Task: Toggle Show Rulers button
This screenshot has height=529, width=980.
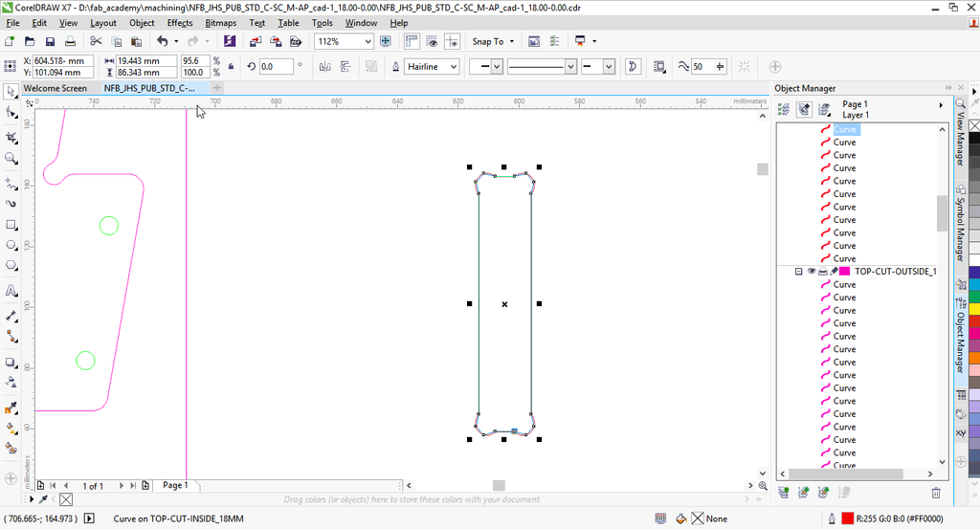Action: (412, 41)
